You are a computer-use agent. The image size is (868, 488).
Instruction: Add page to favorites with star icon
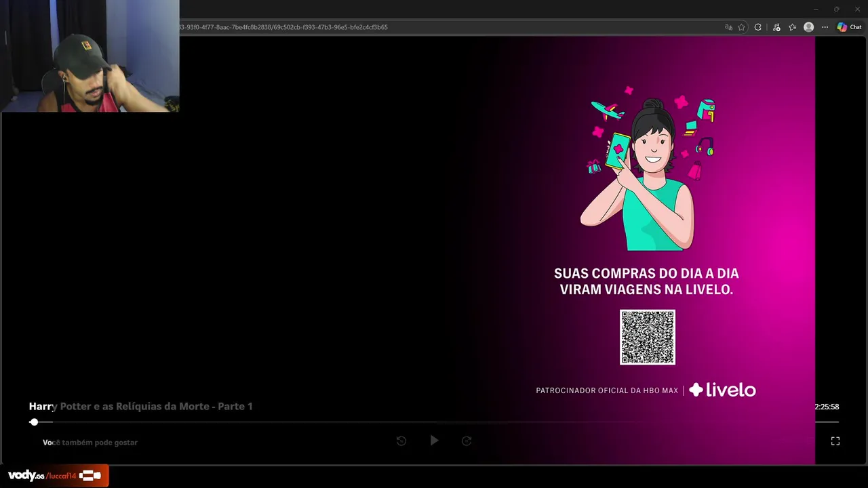click(741, 27)
